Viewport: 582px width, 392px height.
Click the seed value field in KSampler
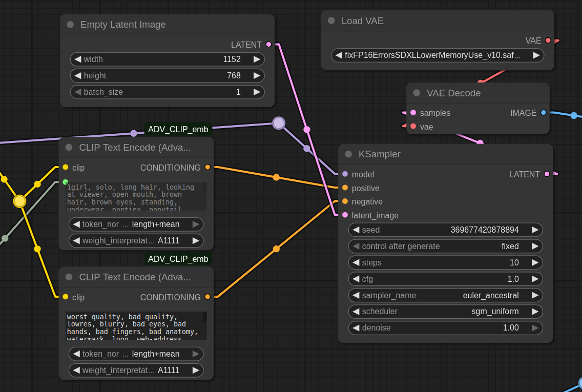tap(445, 230)
